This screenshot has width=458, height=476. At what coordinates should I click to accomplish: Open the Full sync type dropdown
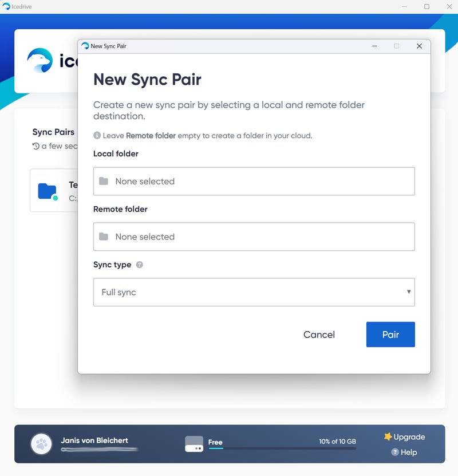pyautogui.click(x=254, y=292)
